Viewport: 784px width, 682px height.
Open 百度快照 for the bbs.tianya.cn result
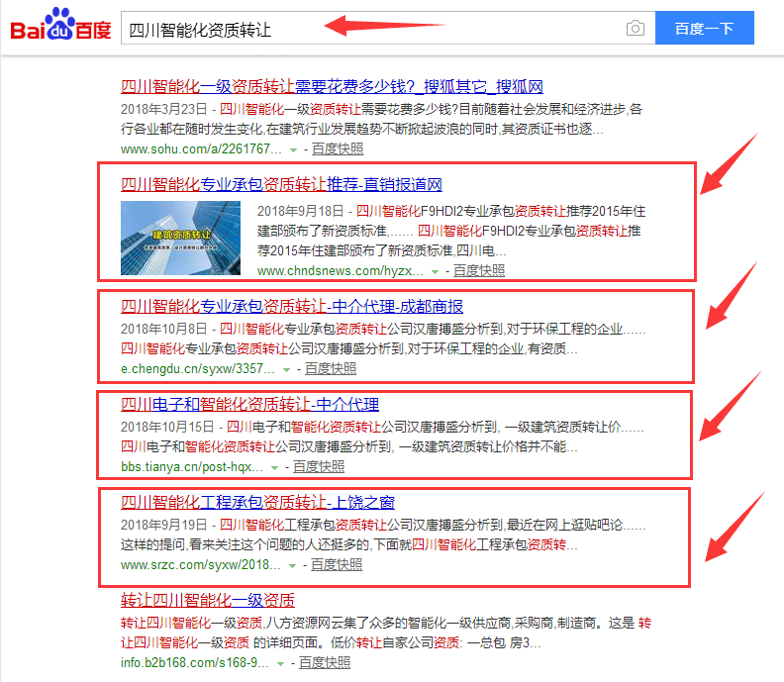click(x=319, y=467)
